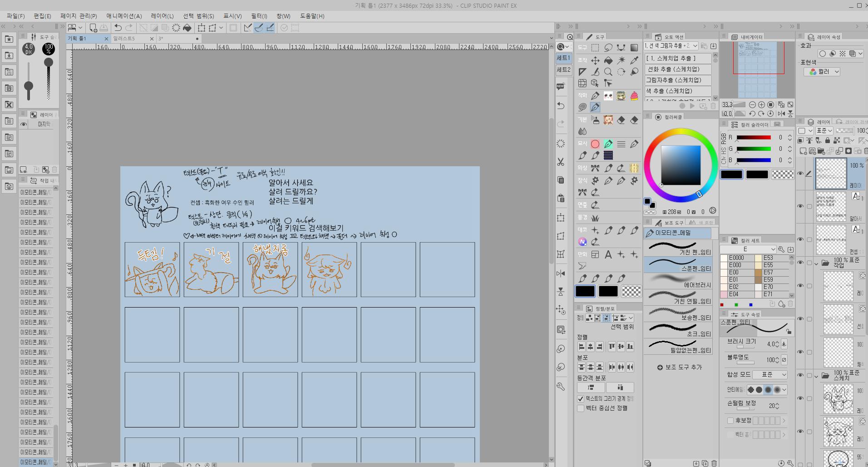Open layer blending mode 표준 dropdown

click(824, 131)
